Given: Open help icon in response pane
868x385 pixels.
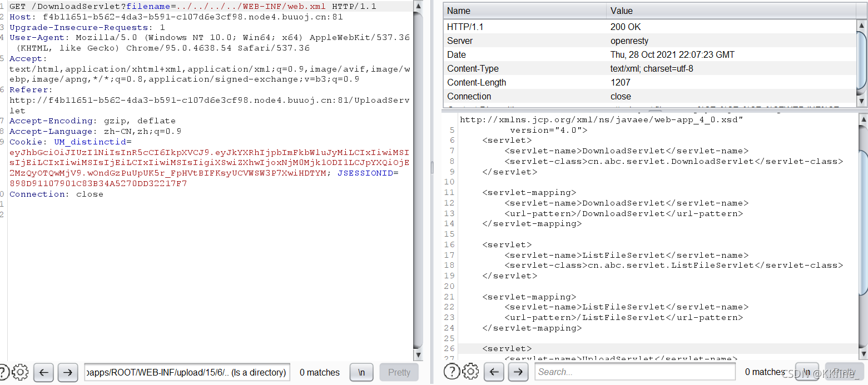Looking at the screenshot, I should pos(451,372).
